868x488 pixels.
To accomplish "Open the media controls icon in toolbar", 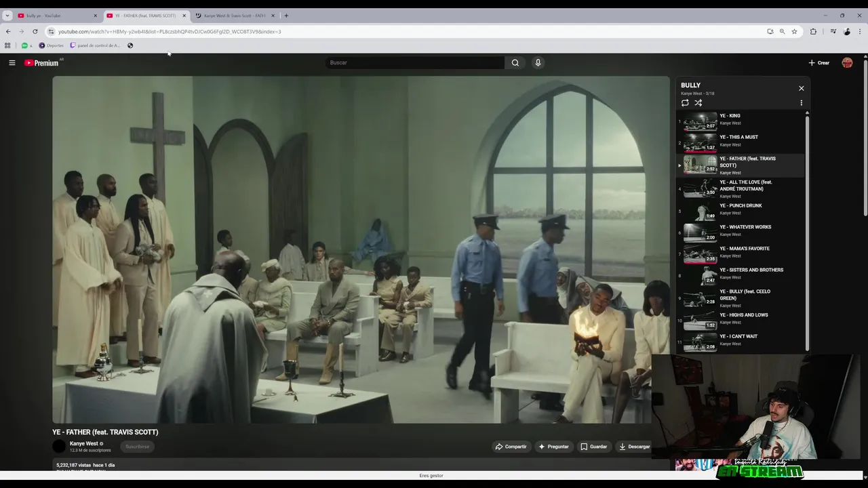I will coord(833,31).
